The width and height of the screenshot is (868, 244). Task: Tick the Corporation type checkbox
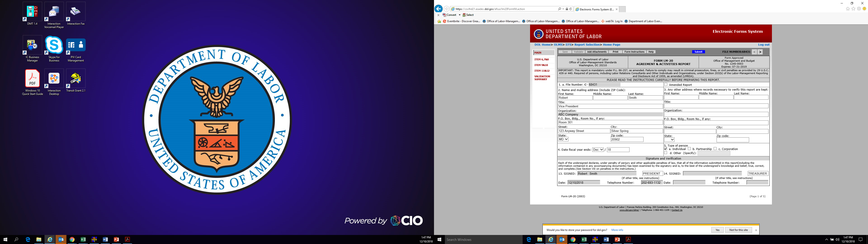[715, 149]
